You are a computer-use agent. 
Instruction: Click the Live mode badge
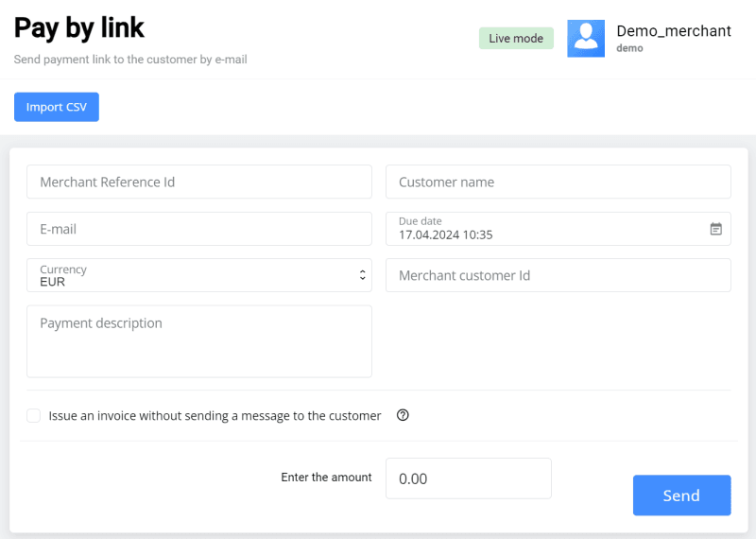[516, 39]
